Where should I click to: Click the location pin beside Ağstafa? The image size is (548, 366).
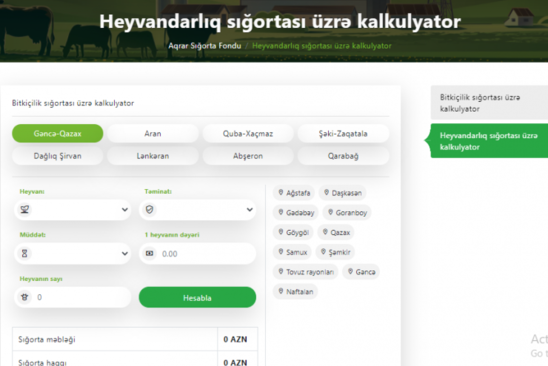click(280, 192)
